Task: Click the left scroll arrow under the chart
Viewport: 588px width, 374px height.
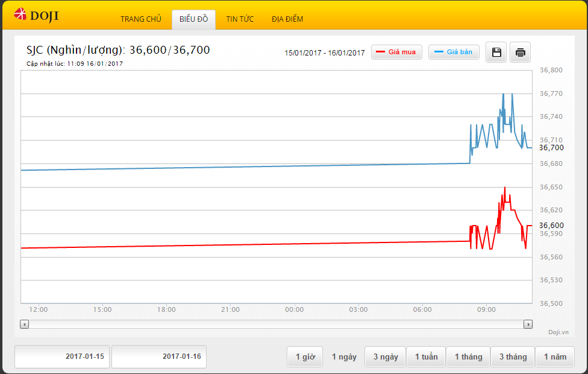Action: [24, 324]
